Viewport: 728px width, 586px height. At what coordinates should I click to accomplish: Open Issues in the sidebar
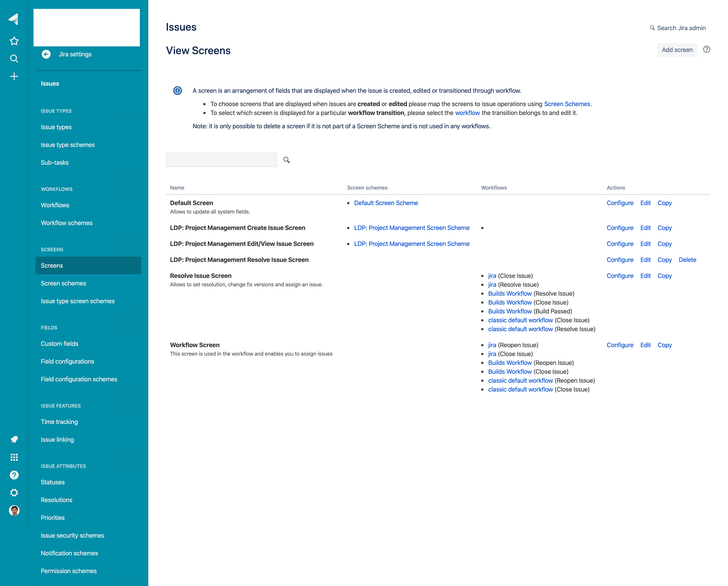pyautogui.click(x=50, y=83)
